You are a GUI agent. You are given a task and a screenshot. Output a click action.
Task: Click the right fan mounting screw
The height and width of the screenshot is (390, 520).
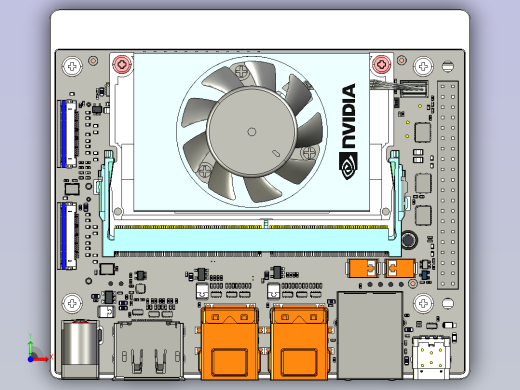(x=308, y=153)
